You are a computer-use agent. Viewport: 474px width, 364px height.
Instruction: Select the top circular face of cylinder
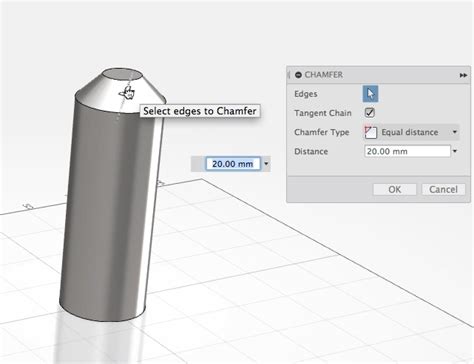coord(122,74)
